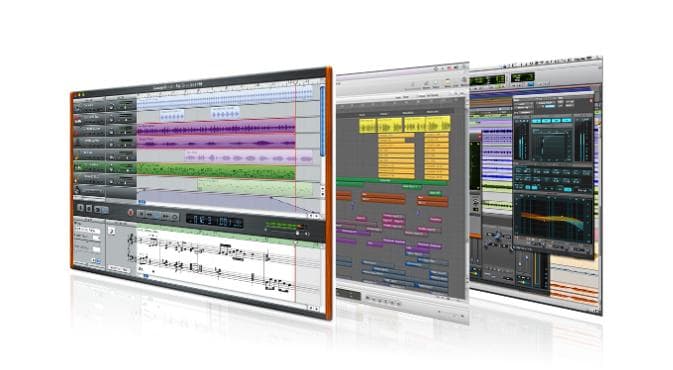673x370 pixels.
Task: Click the green counter display in Pro Tools
Action: point(488,80)
